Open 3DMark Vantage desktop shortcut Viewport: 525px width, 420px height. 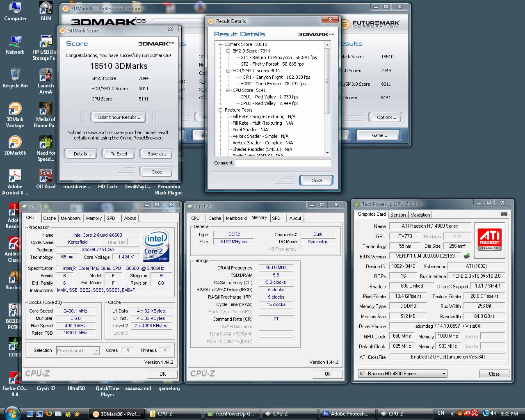click(15, 115)
